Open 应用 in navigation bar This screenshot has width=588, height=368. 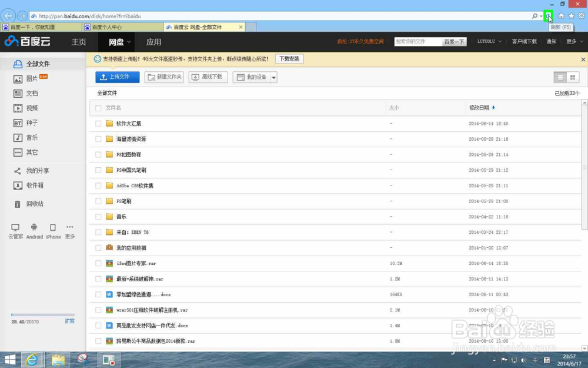click(x=153, y=42)
